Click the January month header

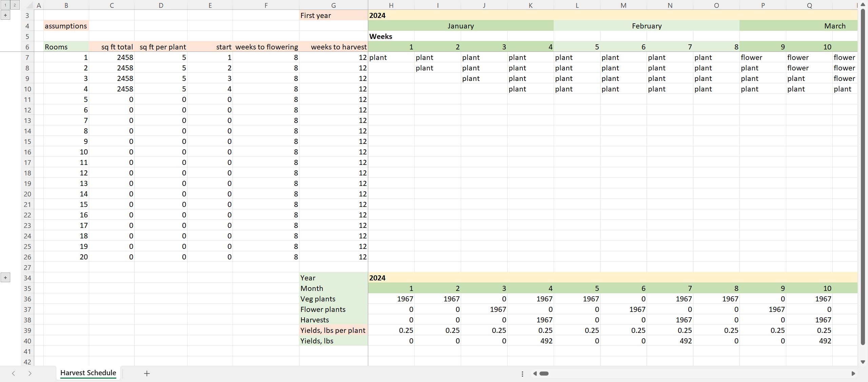(461, 26)
